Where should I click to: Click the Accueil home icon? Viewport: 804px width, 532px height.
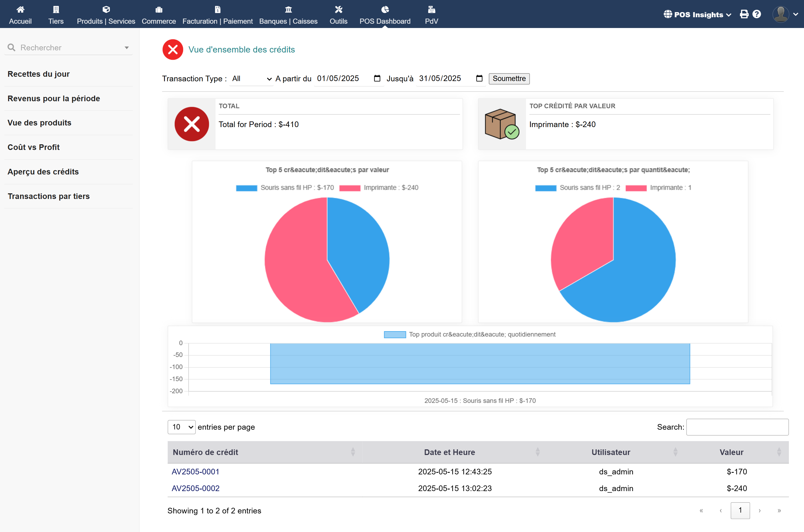(20, 9)
